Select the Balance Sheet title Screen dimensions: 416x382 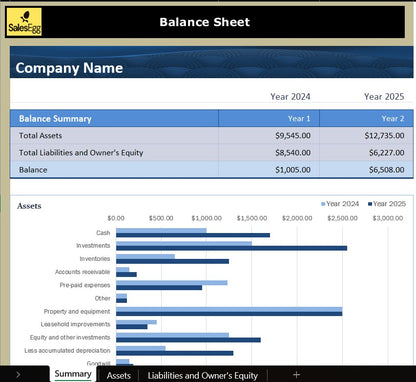tap(205, 22)
